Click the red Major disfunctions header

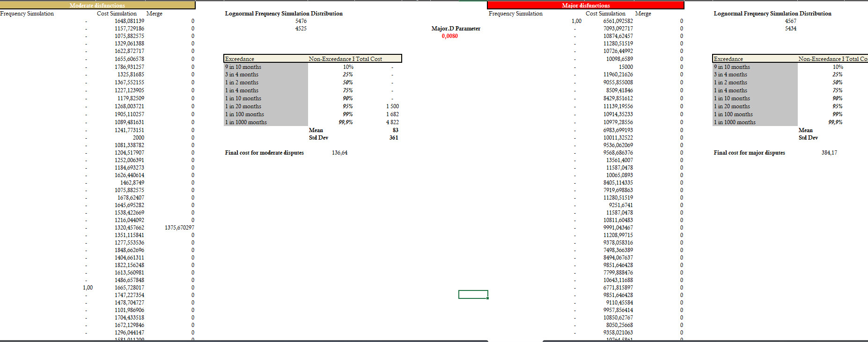[x=585, y=5]
